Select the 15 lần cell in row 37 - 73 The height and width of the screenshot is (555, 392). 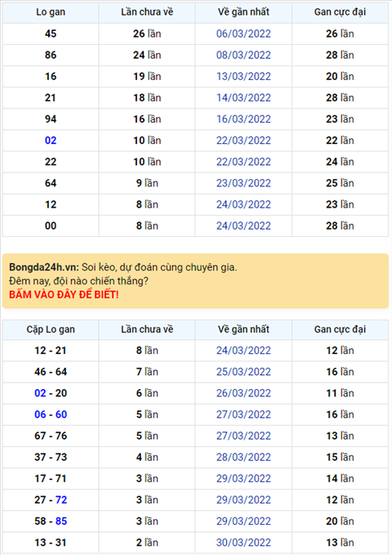(x=340, y=457)
